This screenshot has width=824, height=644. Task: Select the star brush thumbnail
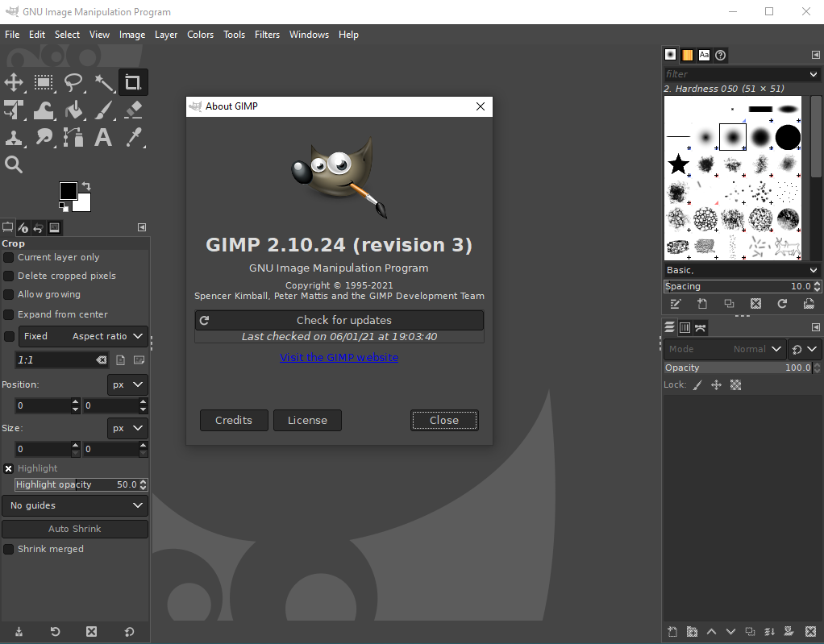click(678, 164)
